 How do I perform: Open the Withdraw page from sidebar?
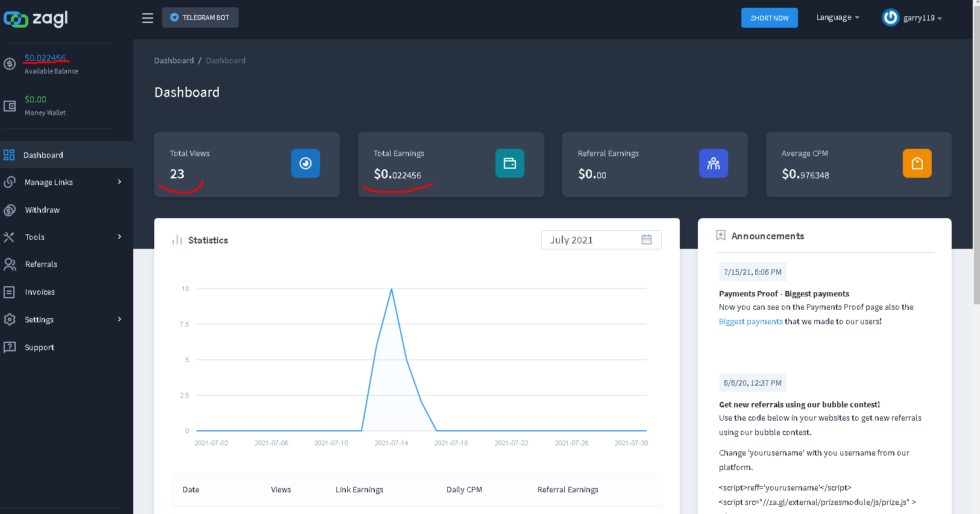(x=42, y=210)
